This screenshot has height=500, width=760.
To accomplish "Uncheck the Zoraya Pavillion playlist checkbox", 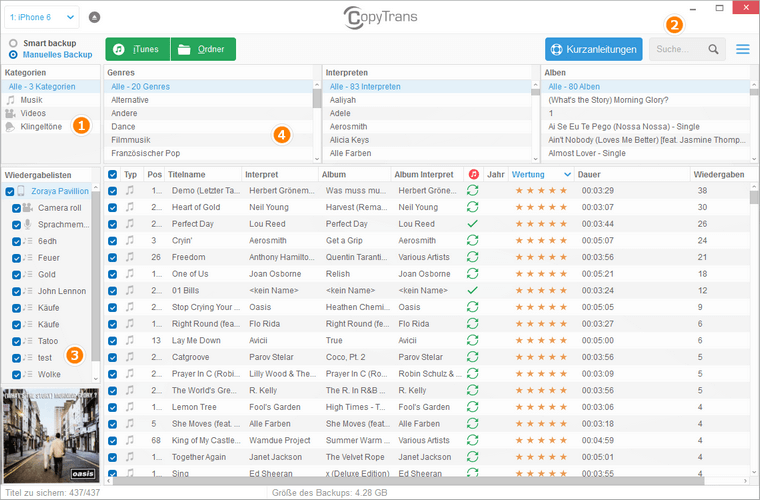I will (x=10, y=191).
